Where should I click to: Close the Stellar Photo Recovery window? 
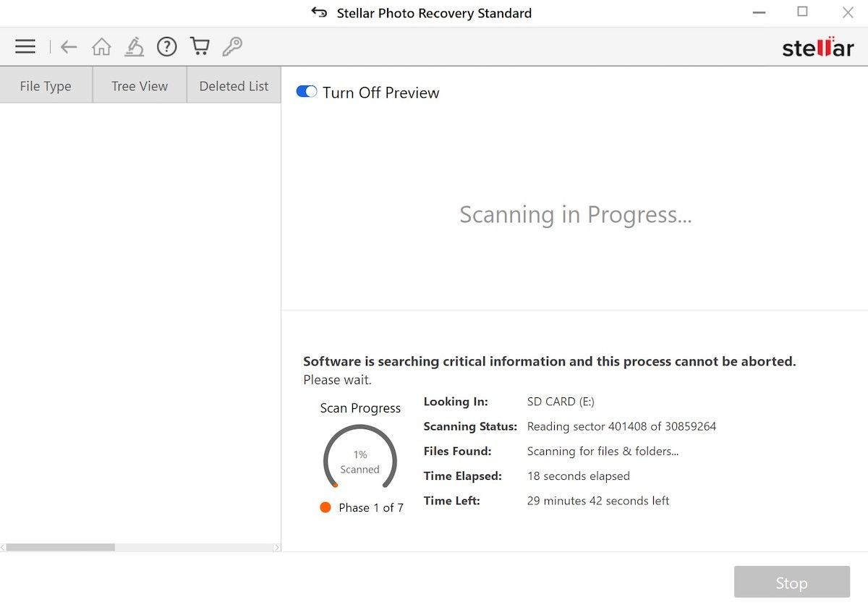pyautogui.click(x=848, y=12)
